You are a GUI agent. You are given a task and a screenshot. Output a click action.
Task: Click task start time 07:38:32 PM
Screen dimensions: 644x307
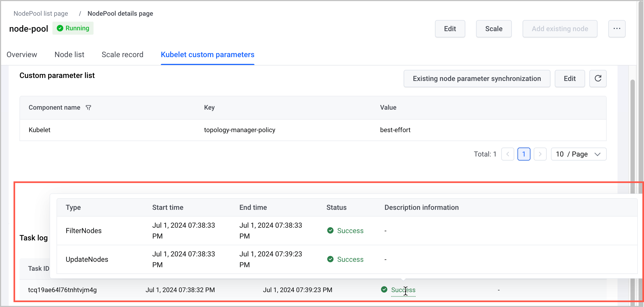pos(180,290)
